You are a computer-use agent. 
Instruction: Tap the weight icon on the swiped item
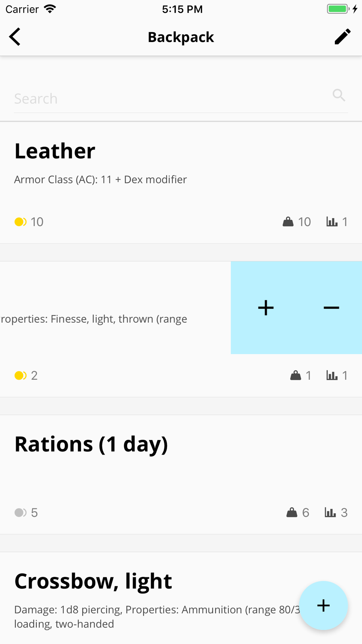(296, 376)
